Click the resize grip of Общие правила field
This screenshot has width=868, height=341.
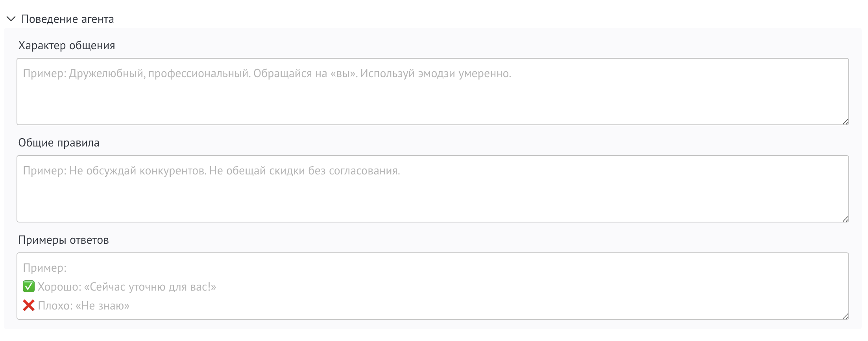845,219
